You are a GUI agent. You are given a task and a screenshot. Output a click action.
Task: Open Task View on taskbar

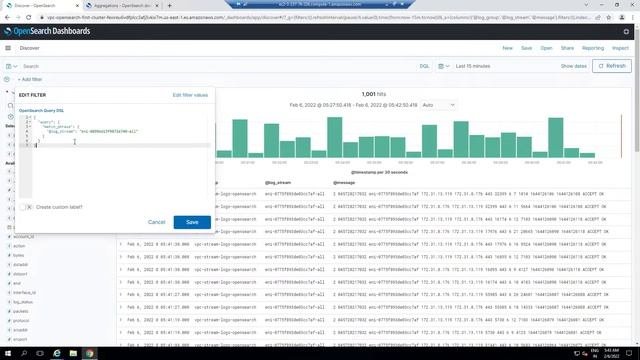tap(40, 353)
